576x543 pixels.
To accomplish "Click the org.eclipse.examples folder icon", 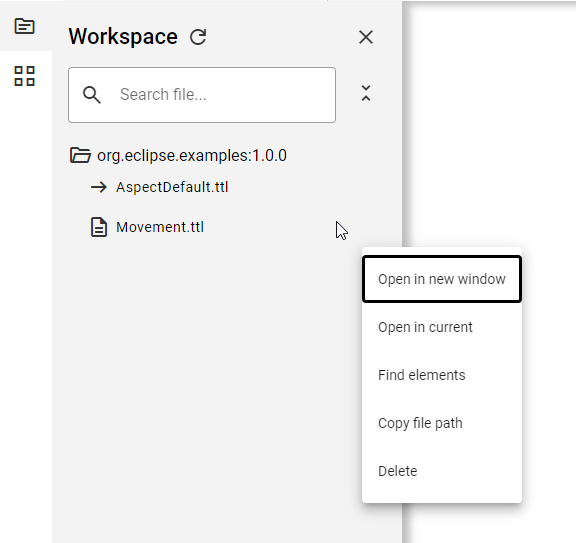I will [80, 155].
